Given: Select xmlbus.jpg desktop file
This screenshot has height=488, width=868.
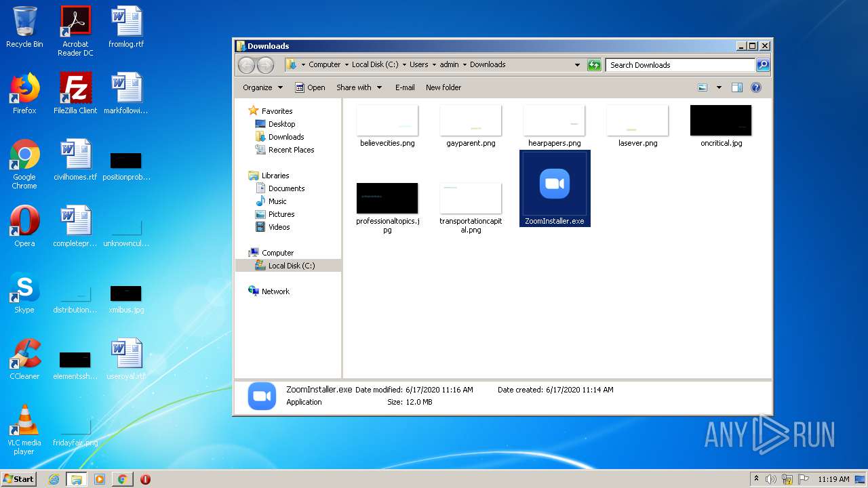Looking at the screenshot, I should tap(126, 298).
